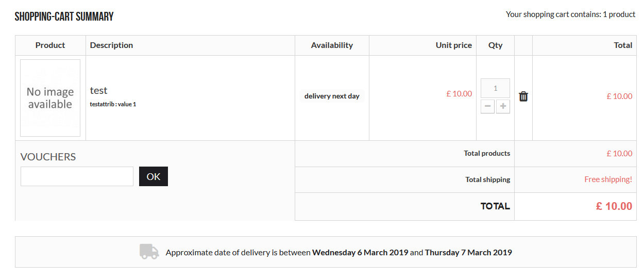Click the "Free shipping!" text
Image resolution: width=644 pixels, height=279 pixels.
click(x=608, y=179)
